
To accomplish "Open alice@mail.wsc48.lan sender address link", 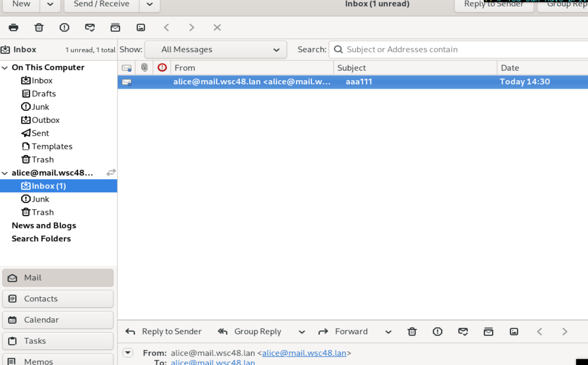I will tap(304, 353).
